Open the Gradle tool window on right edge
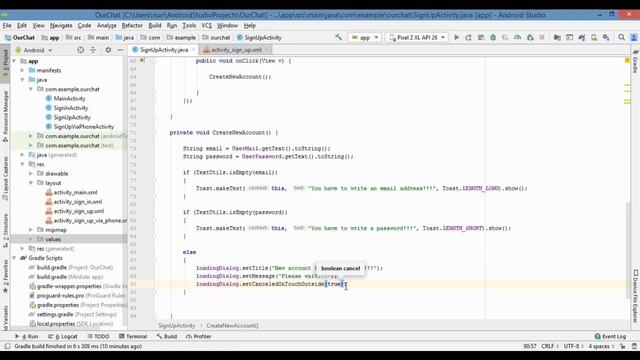This screenshot has width=640, height=360. tap(635, 62)
